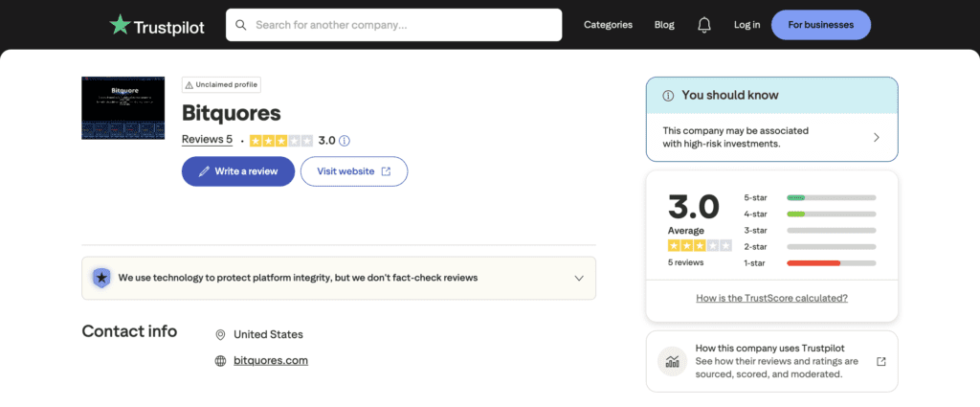Click the Trustpilot star logo
This screenshot has width=980, height=407.
coord(121,25)
